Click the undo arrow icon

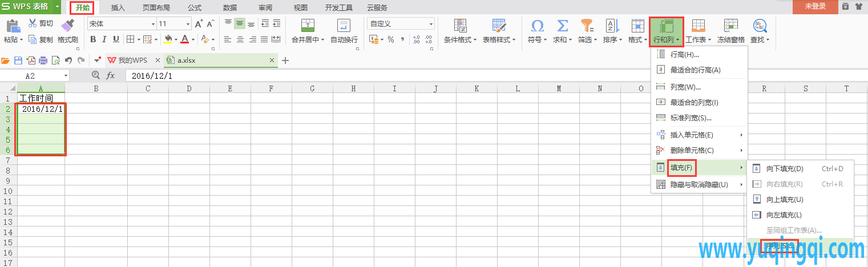[x=68, y=60]
